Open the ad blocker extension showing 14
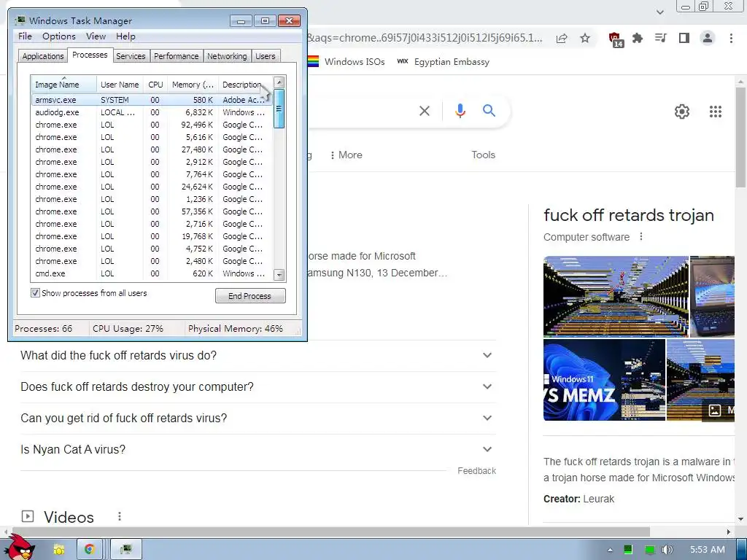747x560 pixels. pyautogui.click(x=616, y=39)
